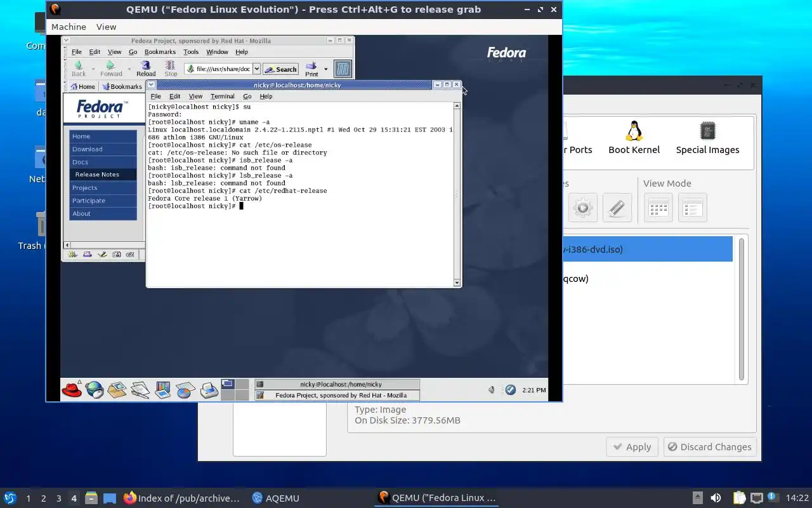Open the Help menu in terminal window

[x=266, y=97]
